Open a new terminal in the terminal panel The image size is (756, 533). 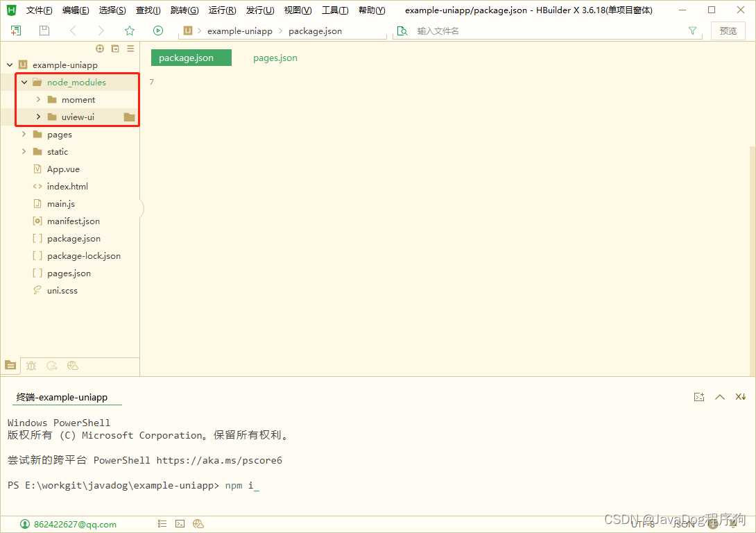(698, 396)
